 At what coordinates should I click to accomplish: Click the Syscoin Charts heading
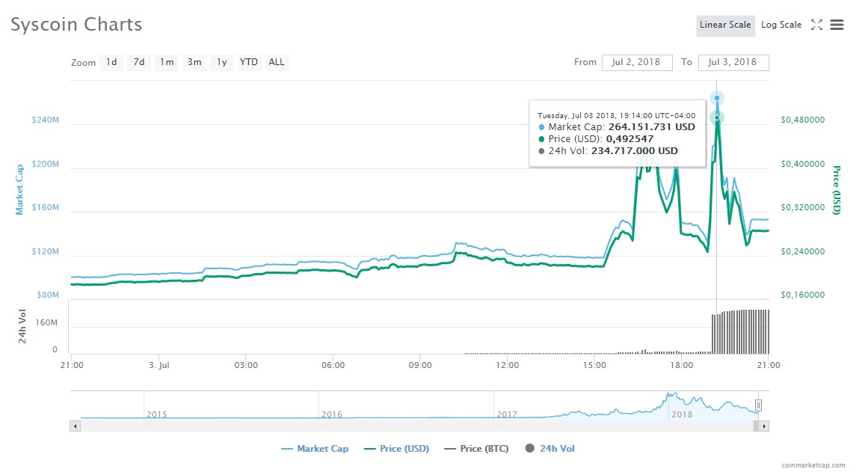[x=76, y=25]
